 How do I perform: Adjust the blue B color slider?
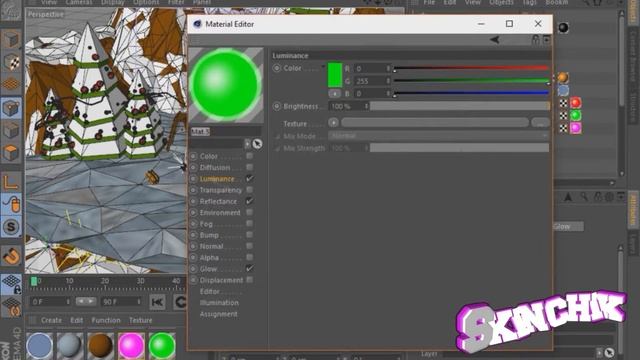(471, 93)
